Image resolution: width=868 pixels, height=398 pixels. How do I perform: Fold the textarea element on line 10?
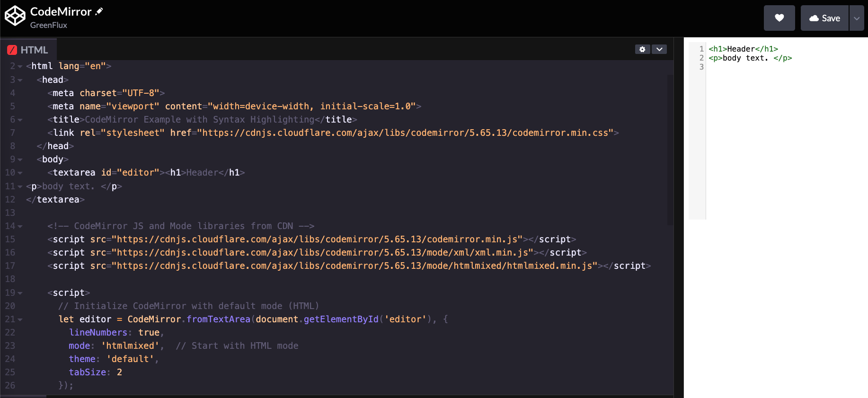(x=20, y=173)
